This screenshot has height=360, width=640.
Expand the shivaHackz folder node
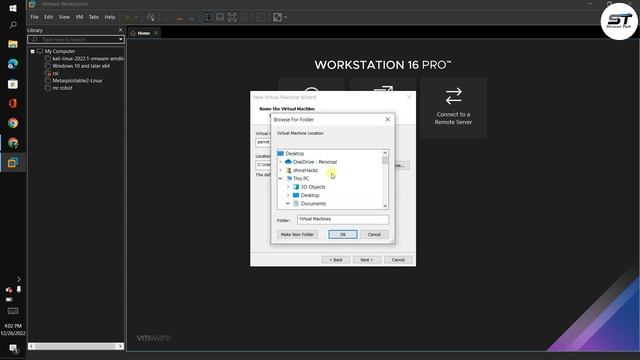[x=280, y=170]
